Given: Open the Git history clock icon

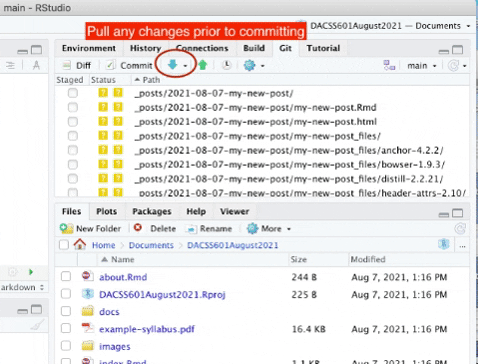Looking at the screenshot, I should [x=227, y=65].
